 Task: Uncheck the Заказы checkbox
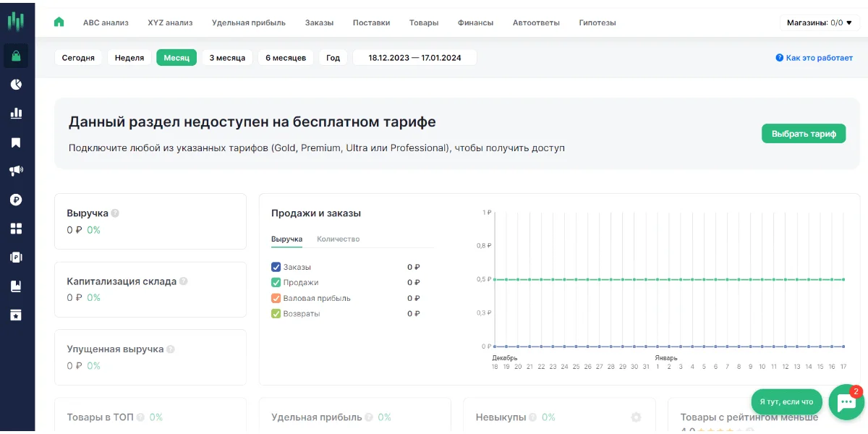(276, 267)
